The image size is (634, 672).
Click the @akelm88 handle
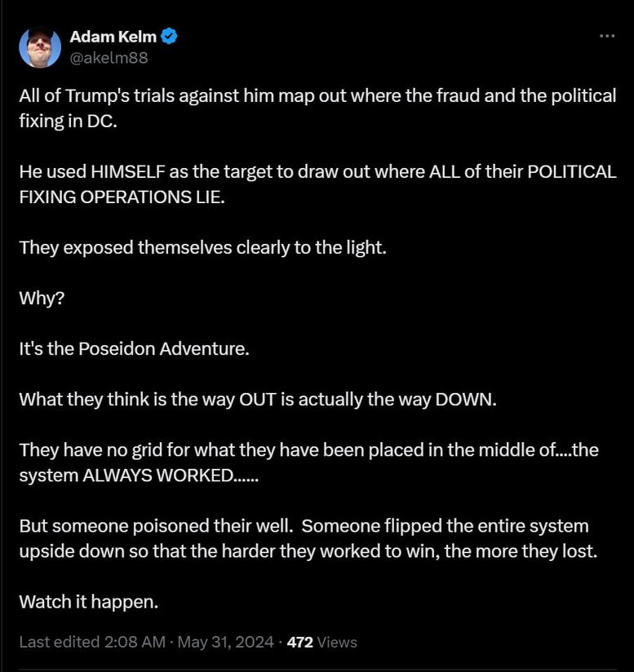[109, 58]
